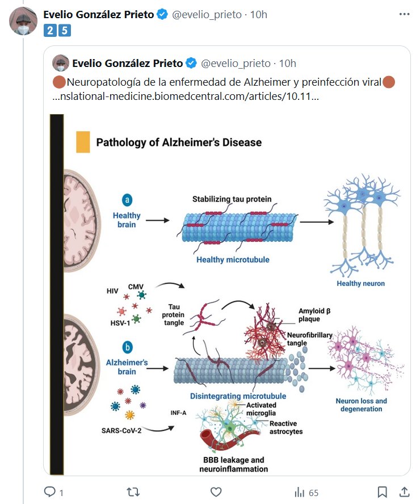Click the quoted tweet author name
420x504 pixels.
[128, 63]
